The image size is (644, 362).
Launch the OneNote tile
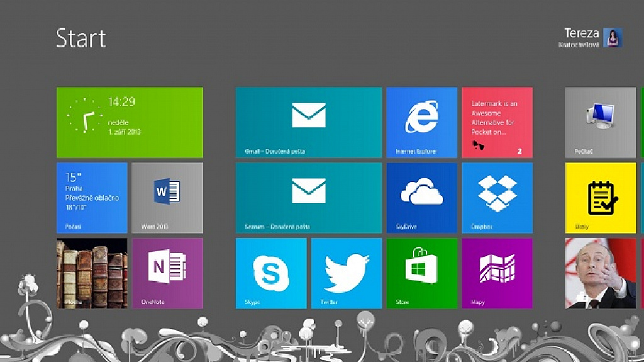click(x=167, y=274)
